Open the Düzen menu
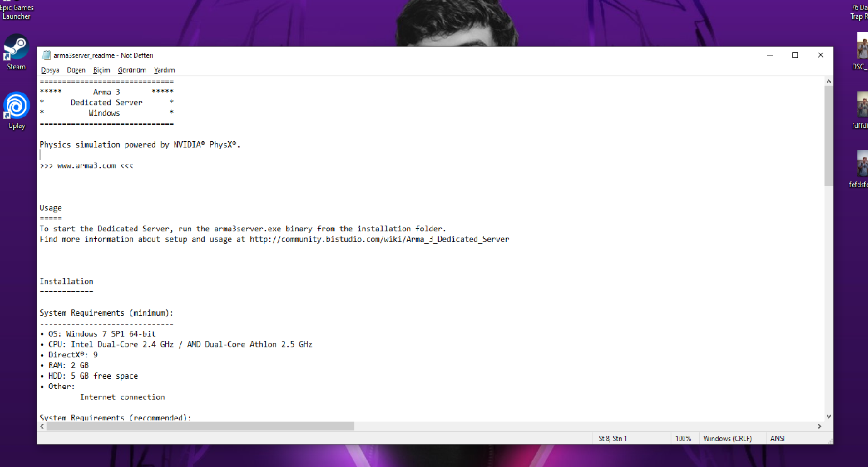The width and height of the screenshot is (868, 467). [x=76, y=70]
